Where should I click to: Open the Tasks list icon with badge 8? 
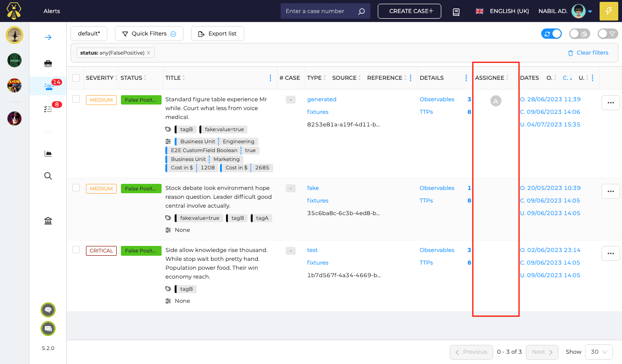click(x=48, y=109)
